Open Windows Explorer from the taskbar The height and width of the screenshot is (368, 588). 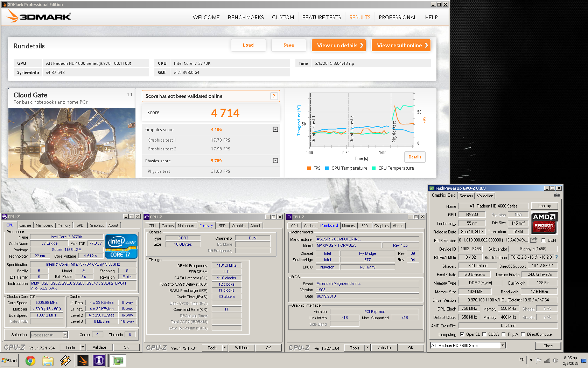(x=48, y=360)
